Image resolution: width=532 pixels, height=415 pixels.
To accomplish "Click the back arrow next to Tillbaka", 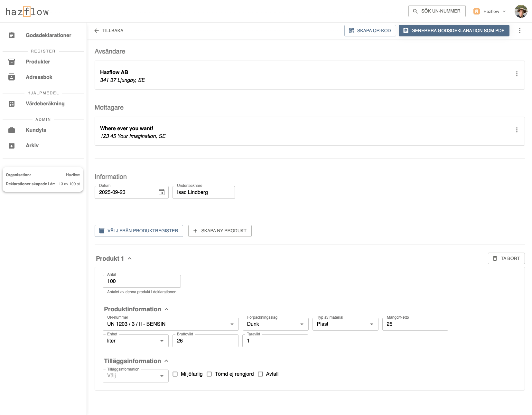I will coord(97,31).
